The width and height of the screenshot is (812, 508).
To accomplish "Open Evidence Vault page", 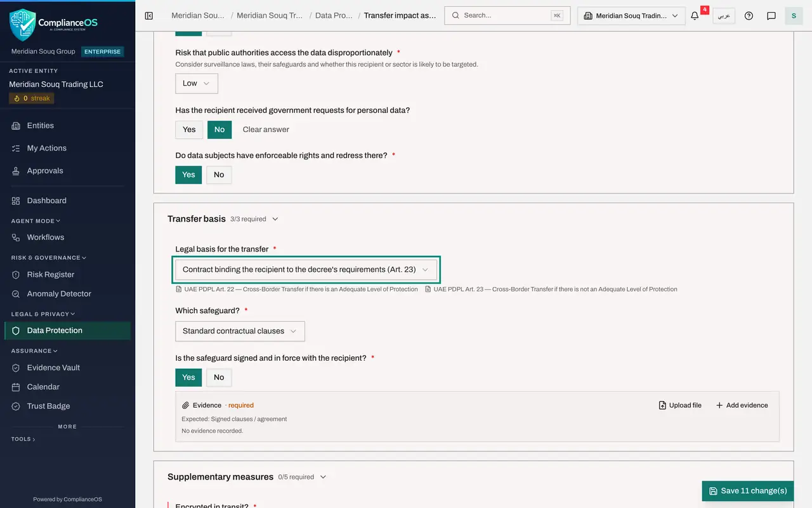I will pos(67,368).
